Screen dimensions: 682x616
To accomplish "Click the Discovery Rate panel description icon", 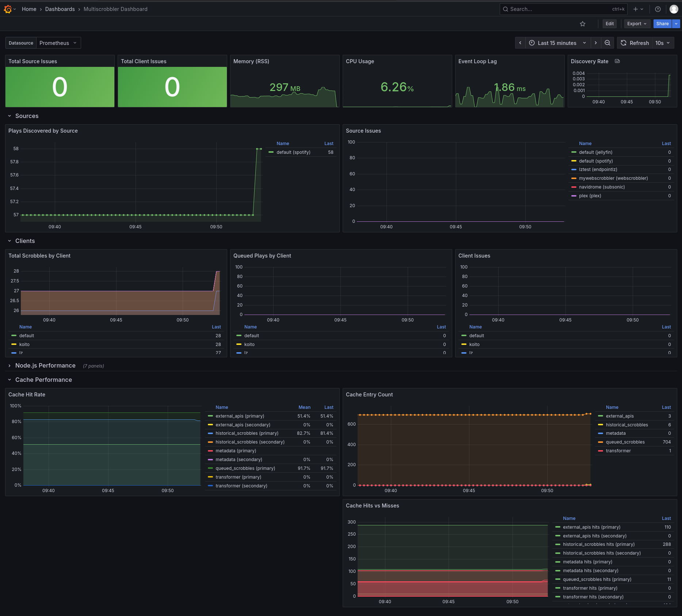I will click(617, 61).
